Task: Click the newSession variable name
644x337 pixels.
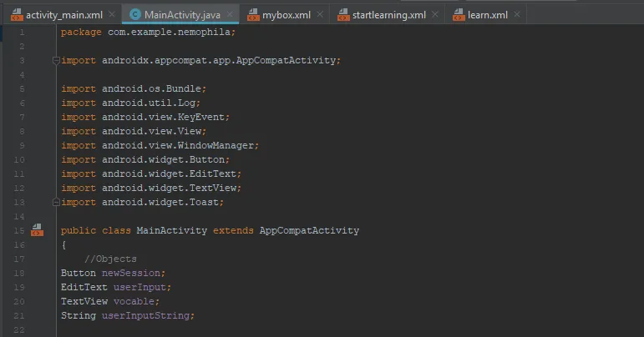Action: coord(134,273)
